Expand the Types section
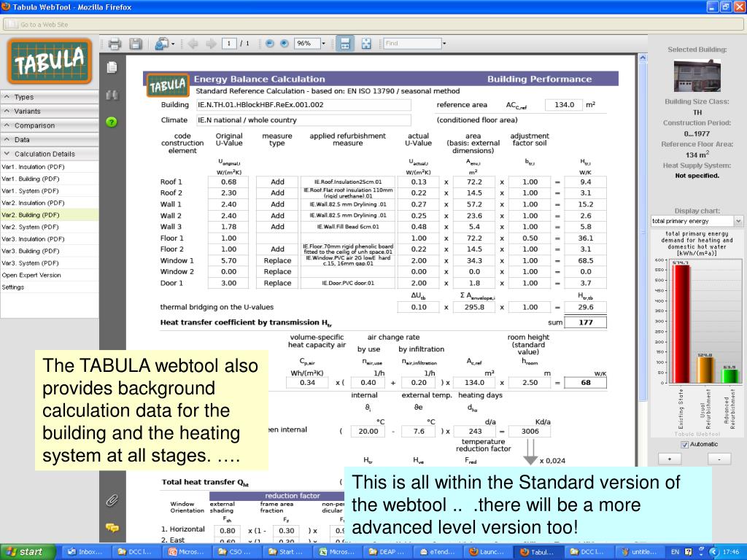747x560 pixels. click(x=50, y=97)
